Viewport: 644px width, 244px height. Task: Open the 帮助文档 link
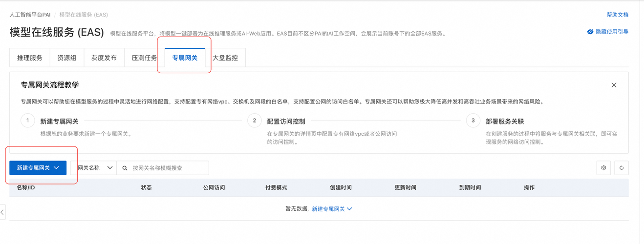[617, 15]
